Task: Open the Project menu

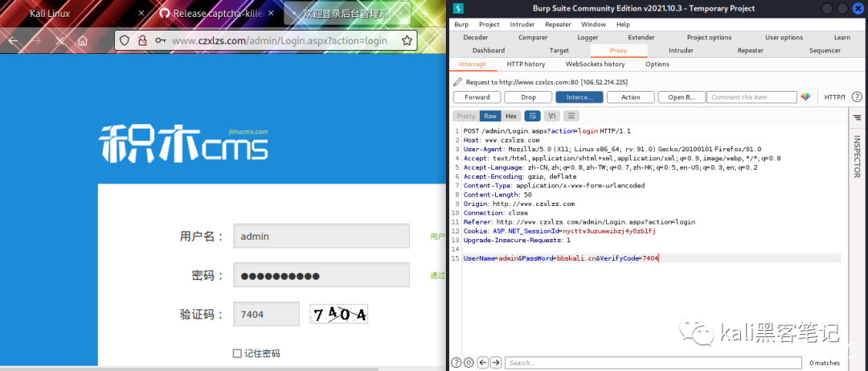Action: click(x=489, y=24)
